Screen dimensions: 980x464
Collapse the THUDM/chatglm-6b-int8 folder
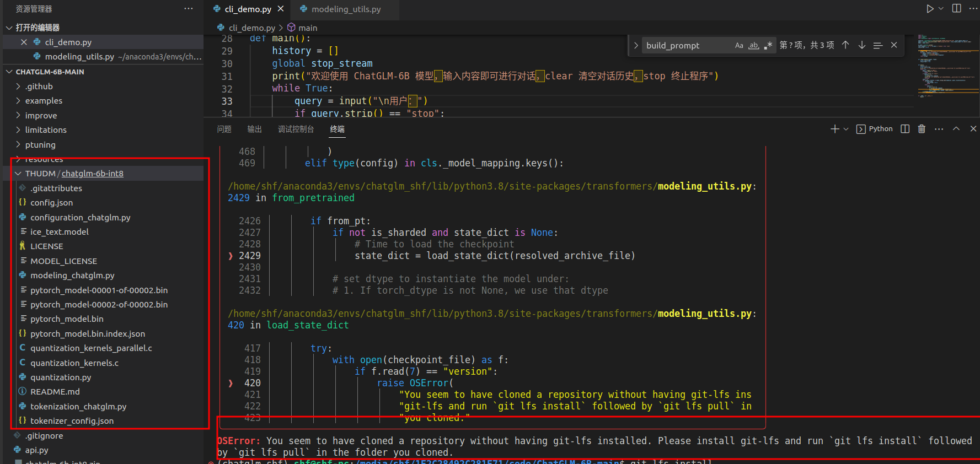[x=103, y=174]
